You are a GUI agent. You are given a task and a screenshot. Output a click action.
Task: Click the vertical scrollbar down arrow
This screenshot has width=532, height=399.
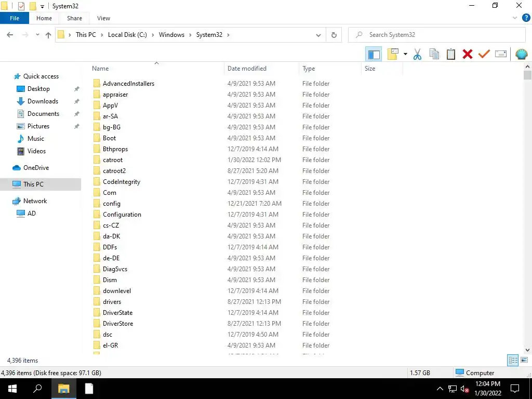point(527,350)
